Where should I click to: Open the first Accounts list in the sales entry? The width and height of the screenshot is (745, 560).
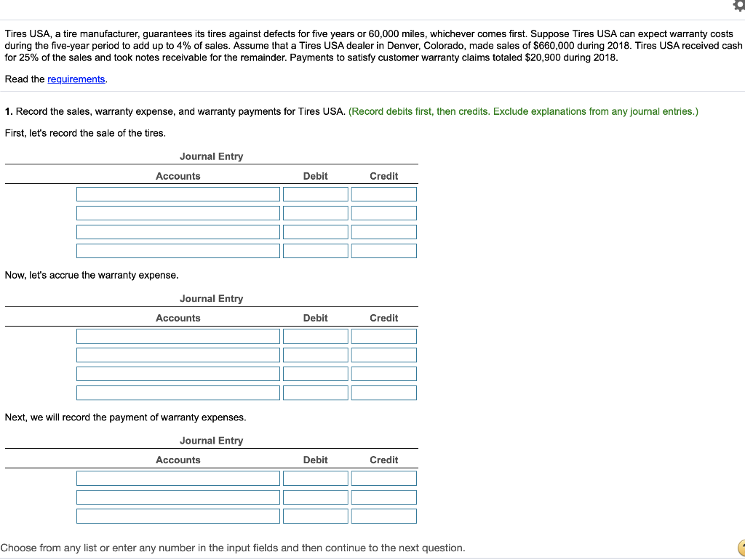pos(178,193)
